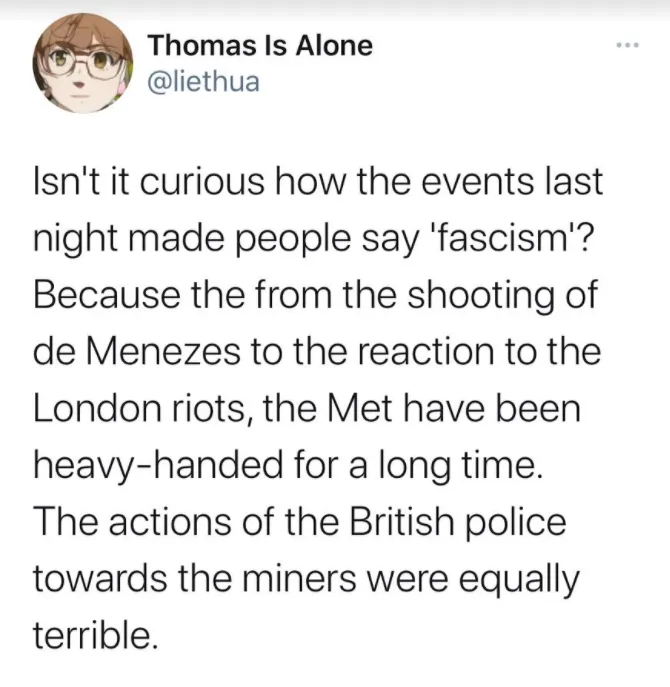Open Thomas Is Alone display name

point(260,46)
